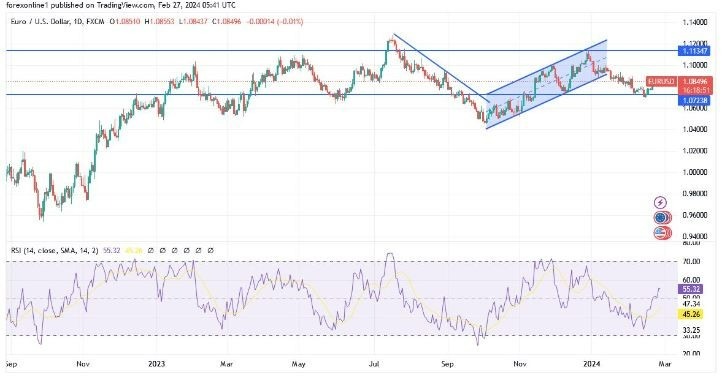Click the 1.14000 price axis value

[x=694, y=22]
